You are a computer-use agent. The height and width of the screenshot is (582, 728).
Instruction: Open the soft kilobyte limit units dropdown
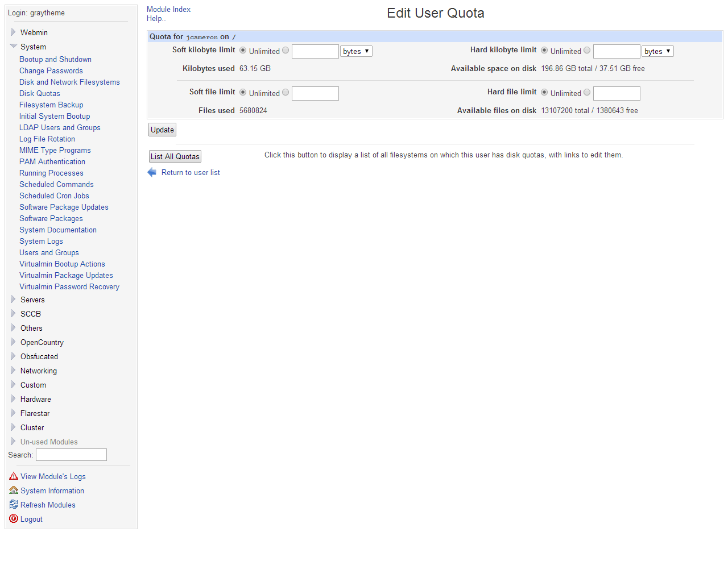(356, 51)
